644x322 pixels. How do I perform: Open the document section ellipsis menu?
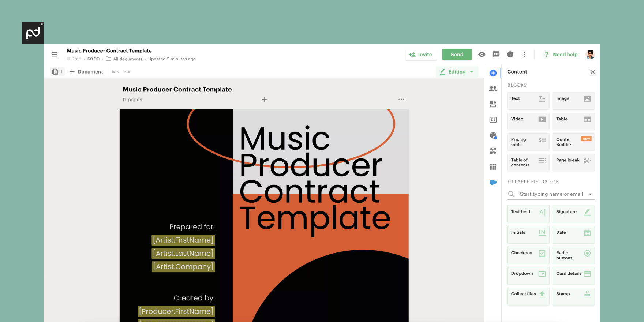click(401, 100)
